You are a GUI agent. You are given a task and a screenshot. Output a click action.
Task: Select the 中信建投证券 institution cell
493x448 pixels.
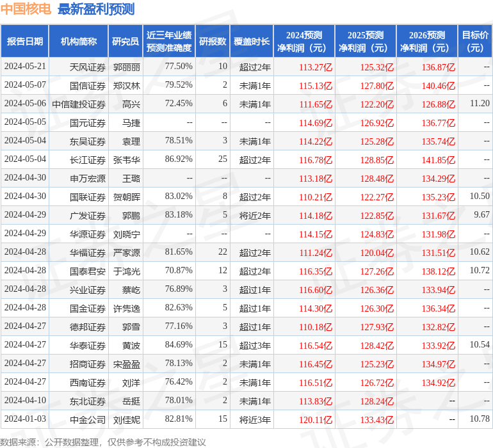click(x=79, y=104)
